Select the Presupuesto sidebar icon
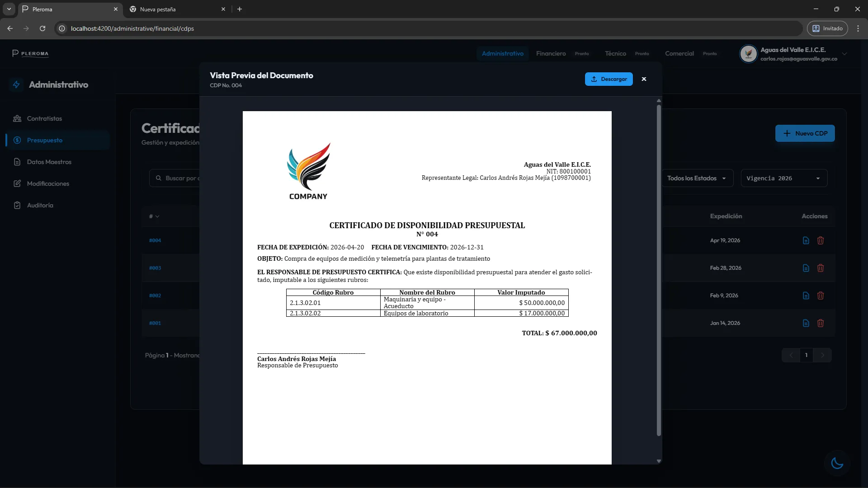The height and width of the screenshot is (488, 868). pyautogui.click(x=17, y=140)
